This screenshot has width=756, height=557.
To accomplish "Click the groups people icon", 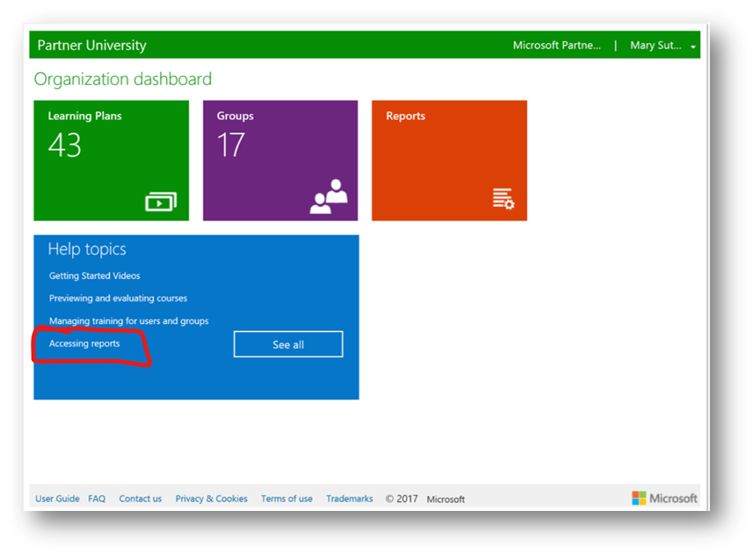I will [x=328, y=196].
